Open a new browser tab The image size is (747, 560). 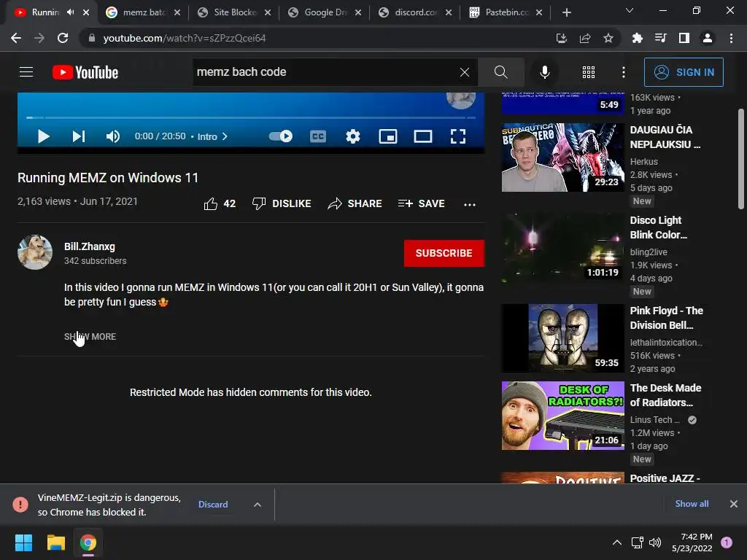566,12
